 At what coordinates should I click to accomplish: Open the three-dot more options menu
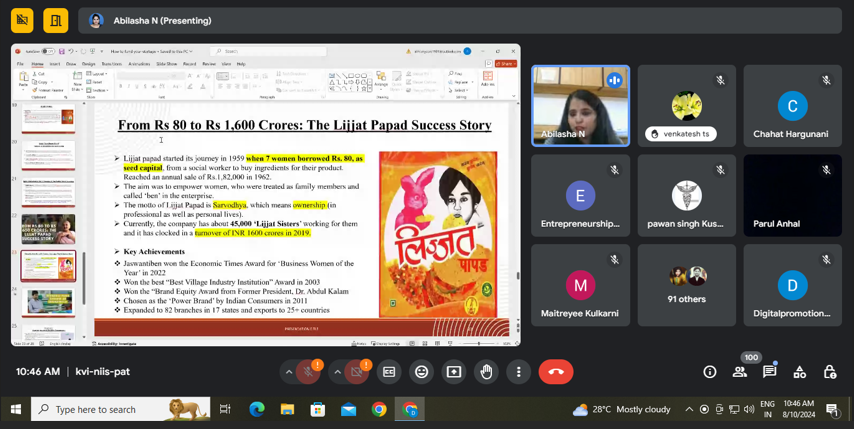click(518, 372)
